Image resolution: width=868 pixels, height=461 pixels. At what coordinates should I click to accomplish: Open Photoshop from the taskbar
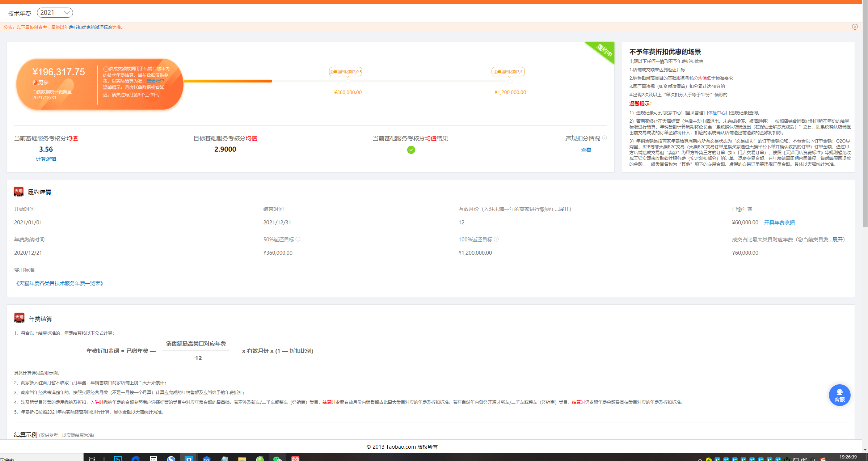point(118,458)
